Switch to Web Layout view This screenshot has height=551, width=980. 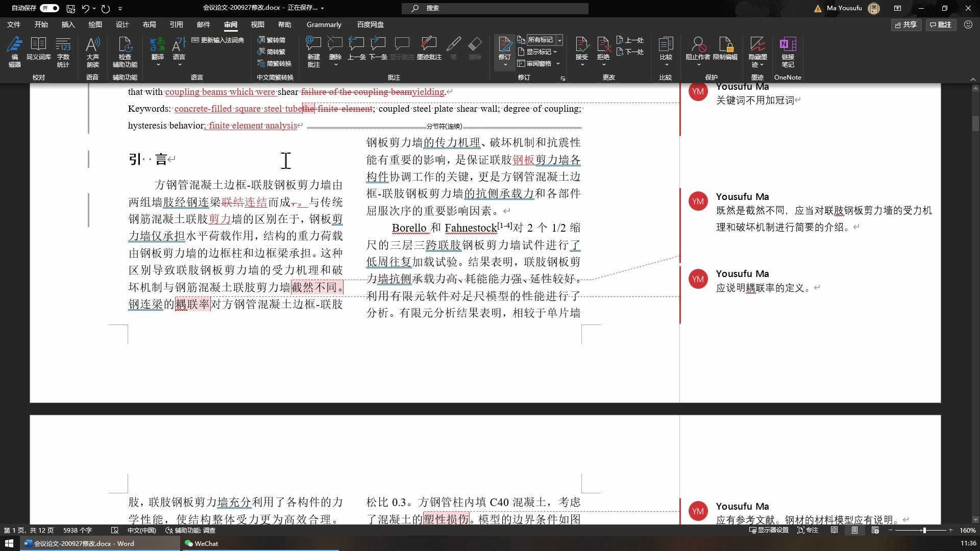click(875, 530)
